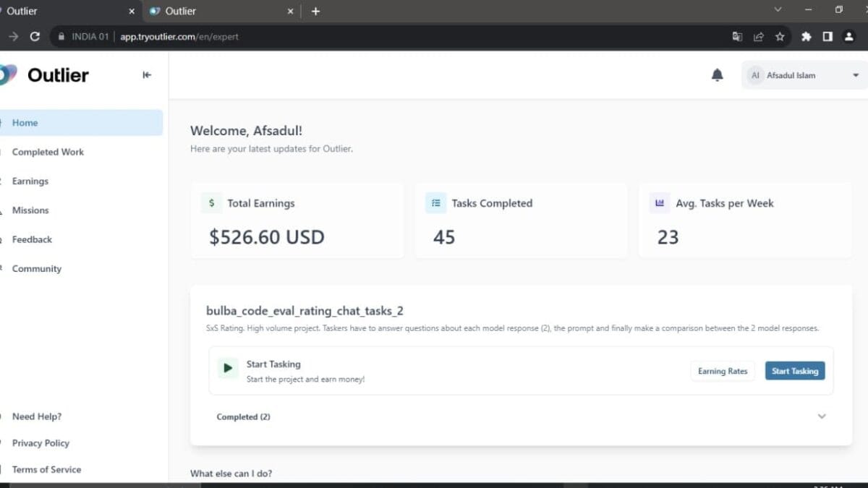Open Terms of Service link
This screenshot has width=868, height=488.
point(46,469)
